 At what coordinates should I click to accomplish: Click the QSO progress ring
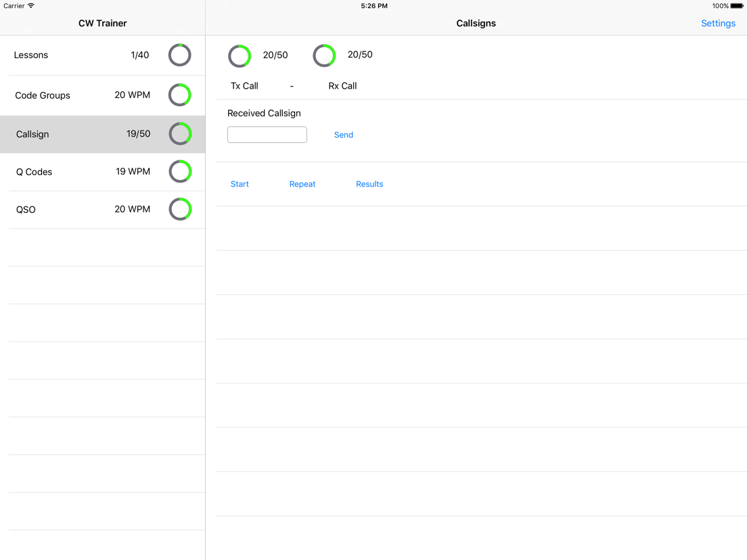[180, 209]
